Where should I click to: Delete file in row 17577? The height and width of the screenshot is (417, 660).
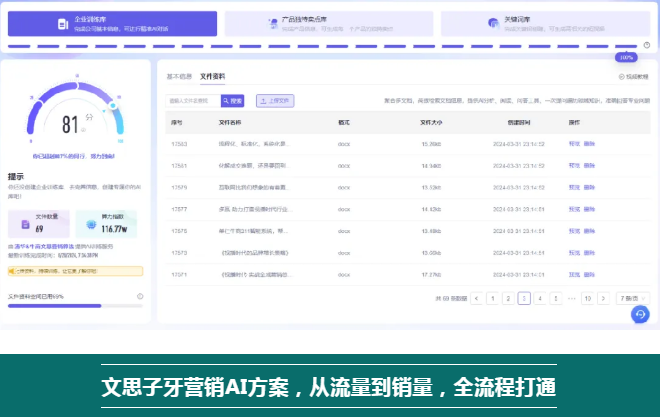[589, 209]
